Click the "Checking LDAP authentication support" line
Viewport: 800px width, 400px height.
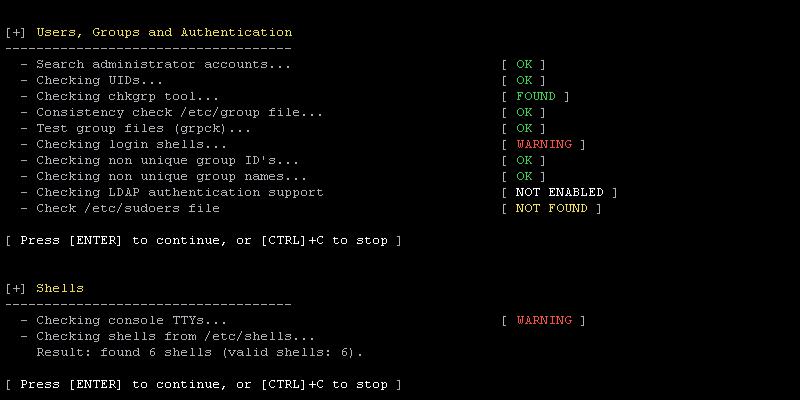pyautogui.click(x=180, y=192)
